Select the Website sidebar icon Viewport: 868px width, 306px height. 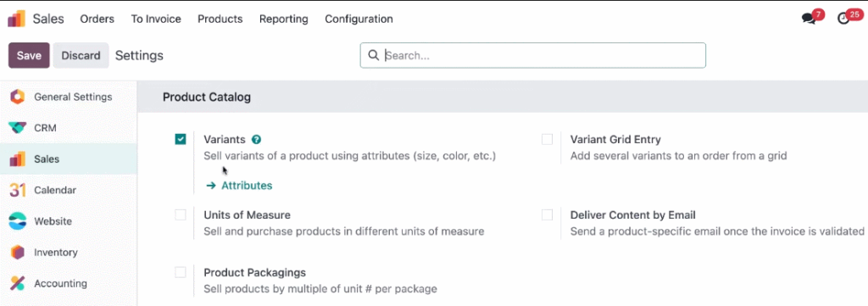(x=18, y=221)
